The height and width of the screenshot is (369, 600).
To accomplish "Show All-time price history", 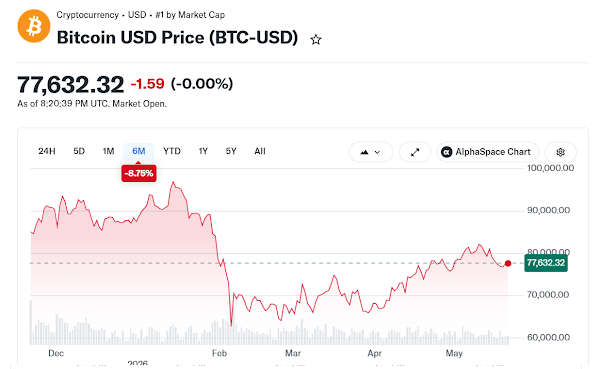I will (x=260, y=151).
